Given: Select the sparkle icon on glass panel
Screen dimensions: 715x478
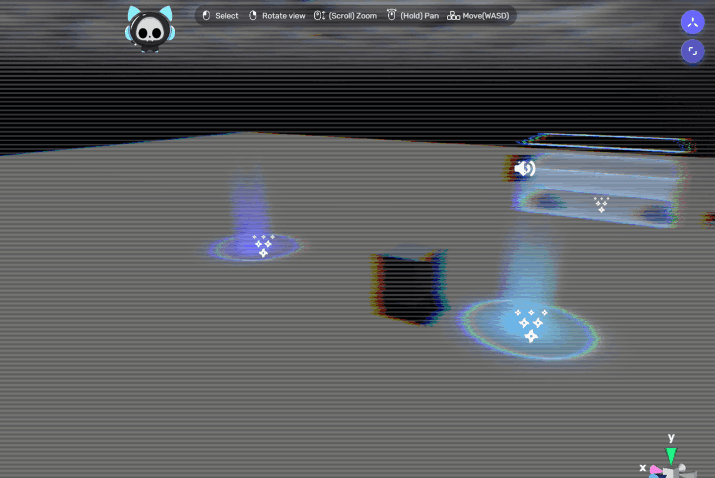Looking at the screenshot, I should (x=601, y=204).
